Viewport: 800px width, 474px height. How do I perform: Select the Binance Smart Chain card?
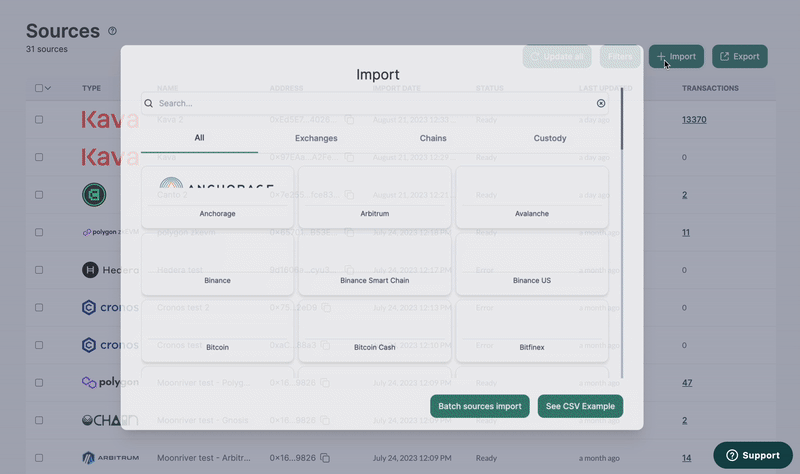click(x=374, y=264)
